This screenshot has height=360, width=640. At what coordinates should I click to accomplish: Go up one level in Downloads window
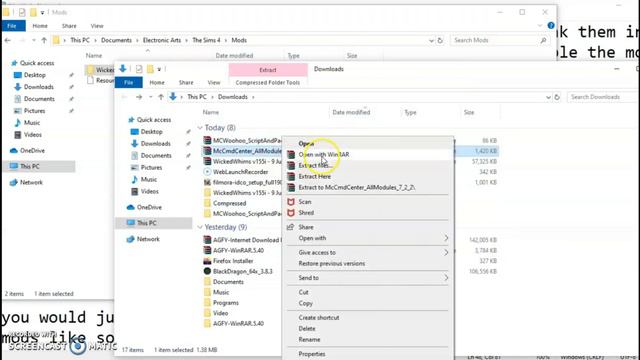(x=161, y=97)
